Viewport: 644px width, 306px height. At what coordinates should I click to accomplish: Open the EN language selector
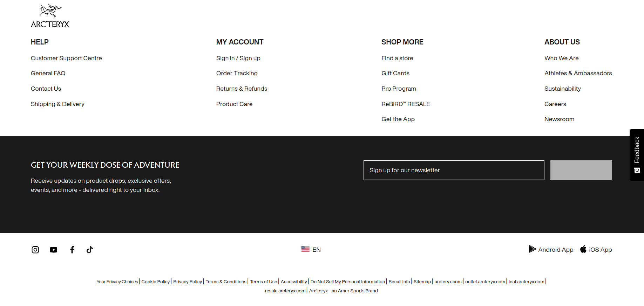pos(311,249)
